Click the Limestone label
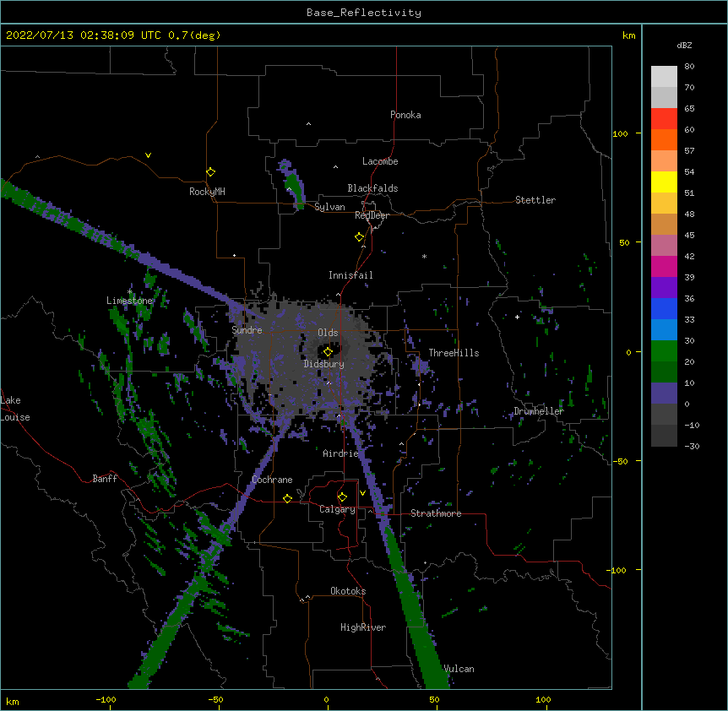Viewport: 728px width, 711px height. 129,301
